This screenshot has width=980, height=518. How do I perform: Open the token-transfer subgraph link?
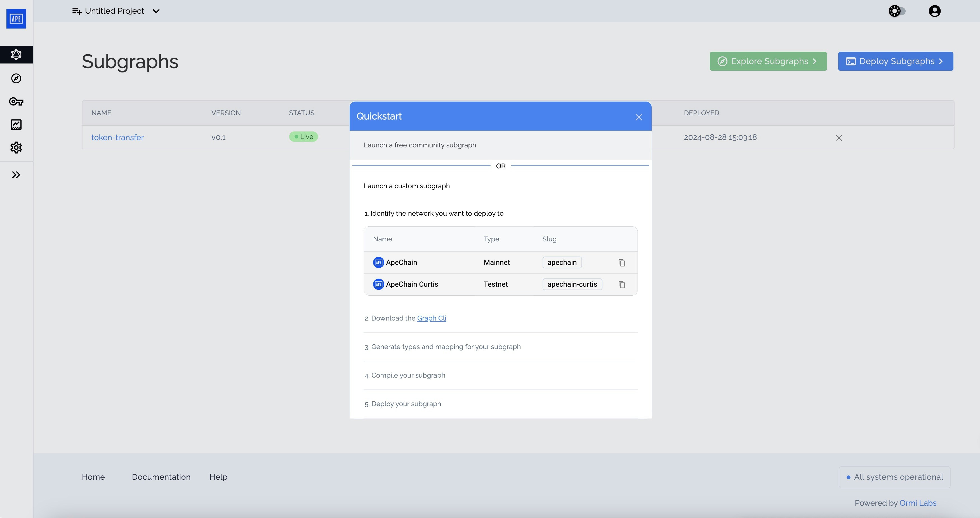point(117,137)
